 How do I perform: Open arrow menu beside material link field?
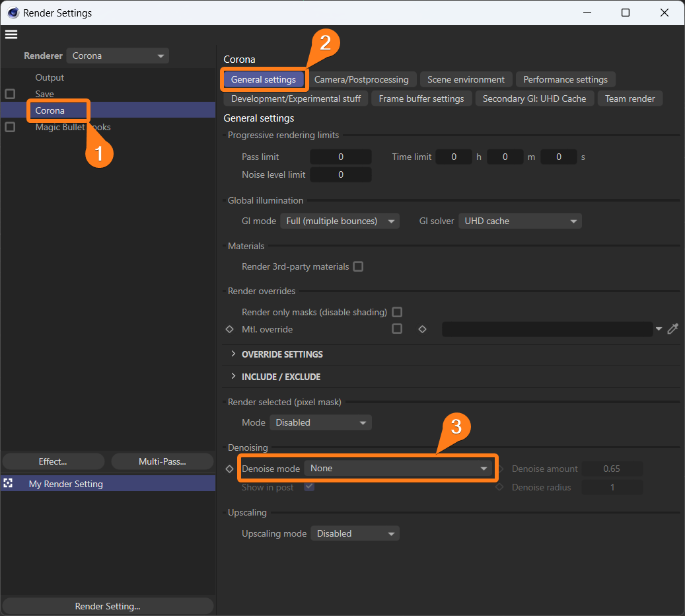[x=659, y=328]
